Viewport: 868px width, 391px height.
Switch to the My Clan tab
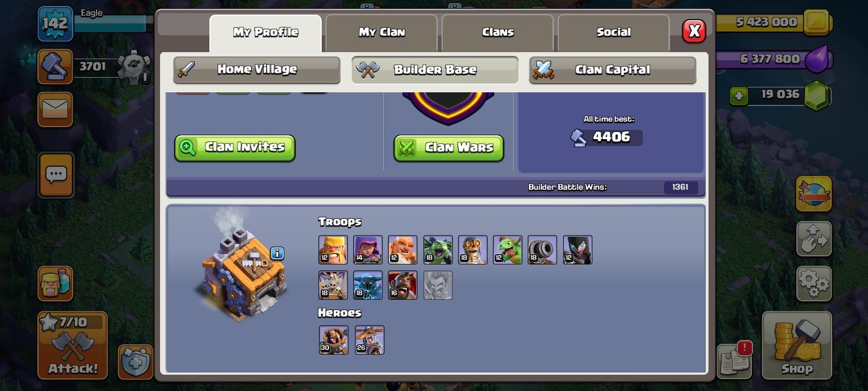point(381,33)
